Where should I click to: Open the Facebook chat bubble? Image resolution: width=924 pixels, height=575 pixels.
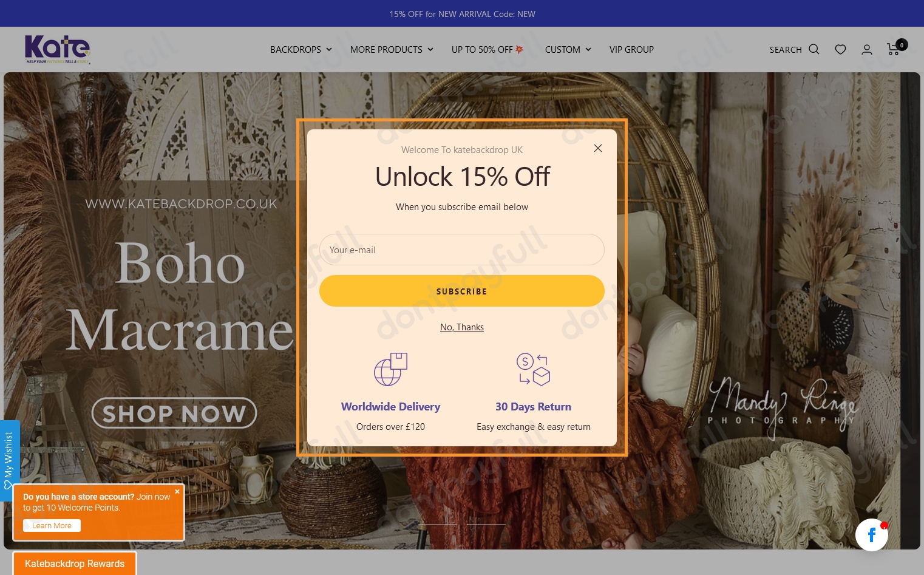(x=872, y=535)
